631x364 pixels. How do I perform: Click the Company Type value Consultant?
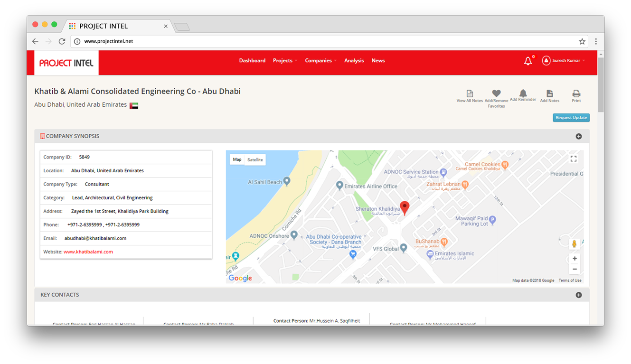click(97, 184)
